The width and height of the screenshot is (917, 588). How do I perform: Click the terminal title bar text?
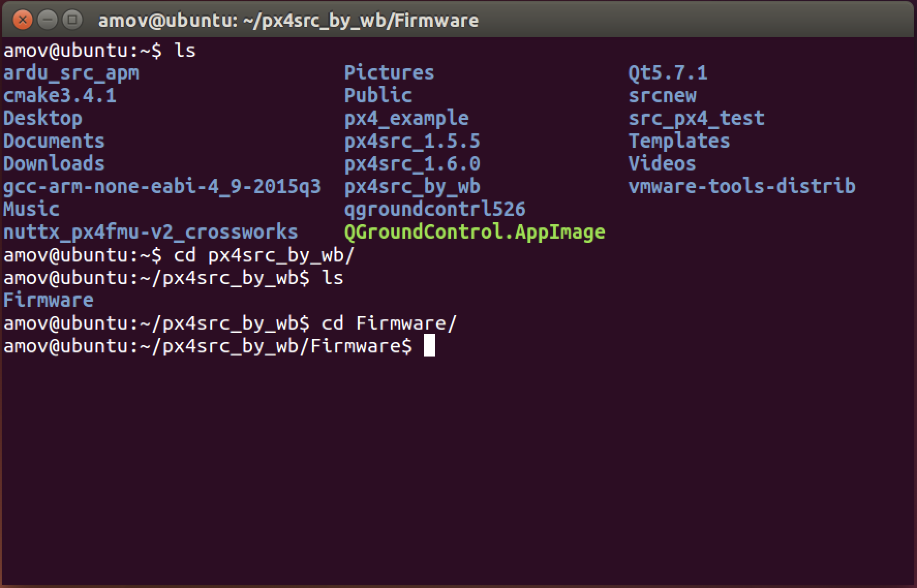coord(288,21)
